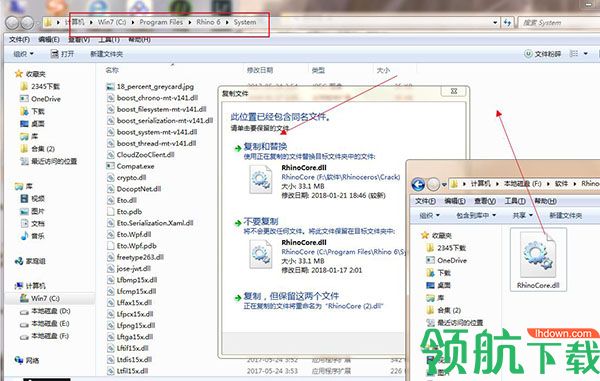Close the 复制文件 dialog

coord(454,91)
